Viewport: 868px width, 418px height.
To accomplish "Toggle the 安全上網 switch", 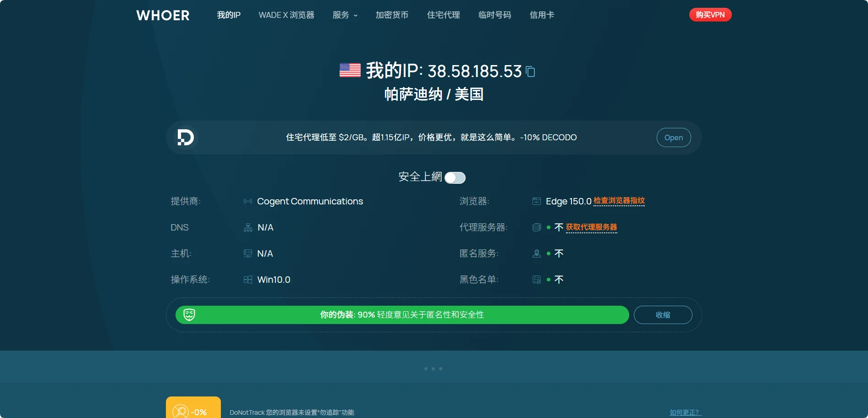I will (455, 178).
